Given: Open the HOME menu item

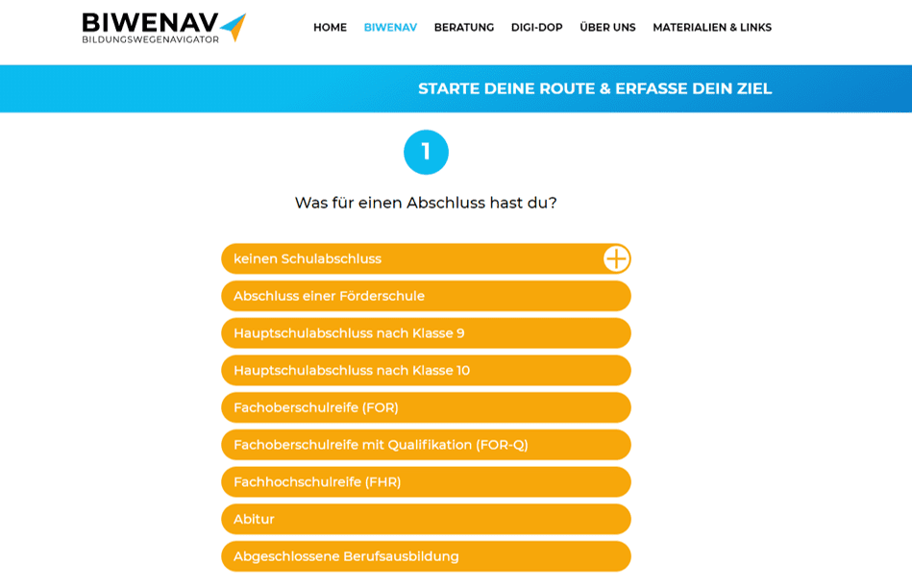Looking at the screenshot, I should pos(330,27).
